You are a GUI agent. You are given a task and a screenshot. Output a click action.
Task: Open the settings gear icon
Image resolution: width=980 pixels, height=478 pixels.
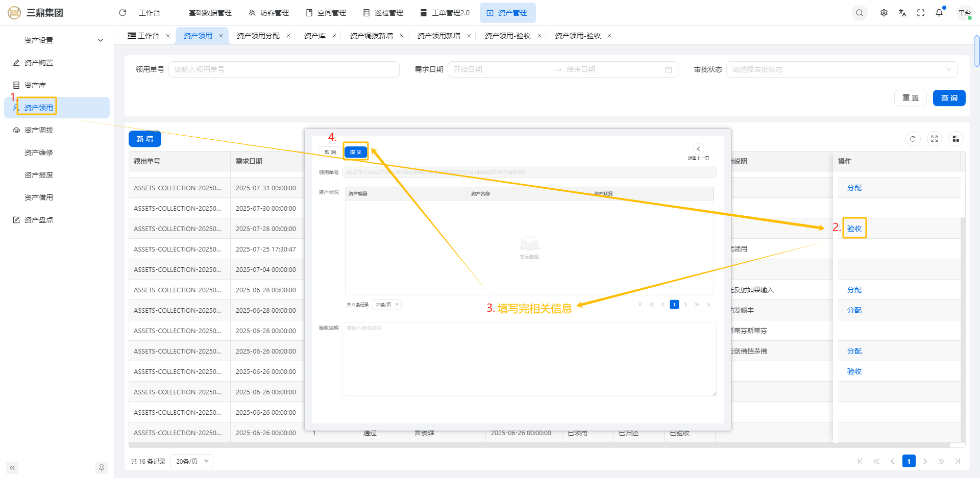pyautogui.click(x=884, y=13)
